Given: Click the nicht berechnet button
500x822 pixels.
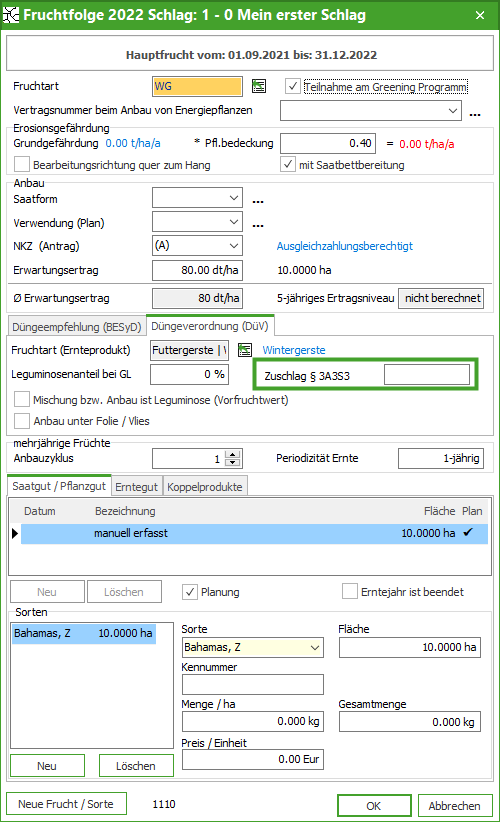Looking at the screenshot, I should pos(441,298).
